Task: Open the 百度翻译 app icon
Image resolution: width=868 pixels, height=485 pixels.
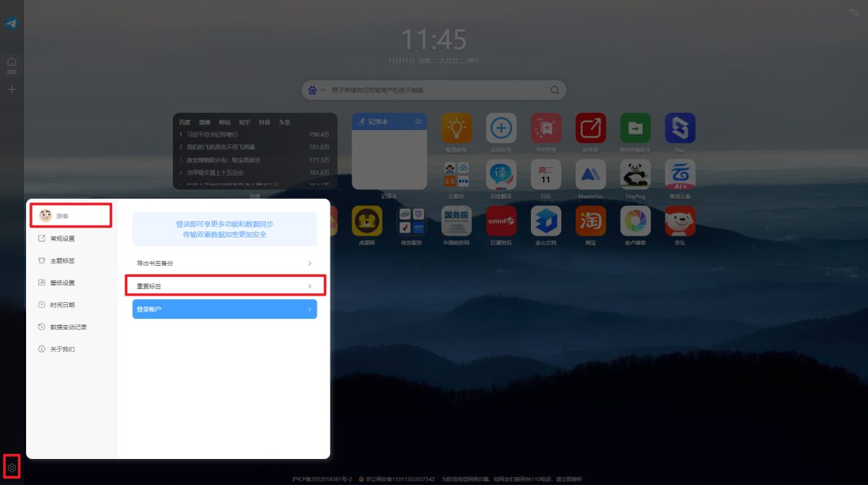Action: [501, 174]
